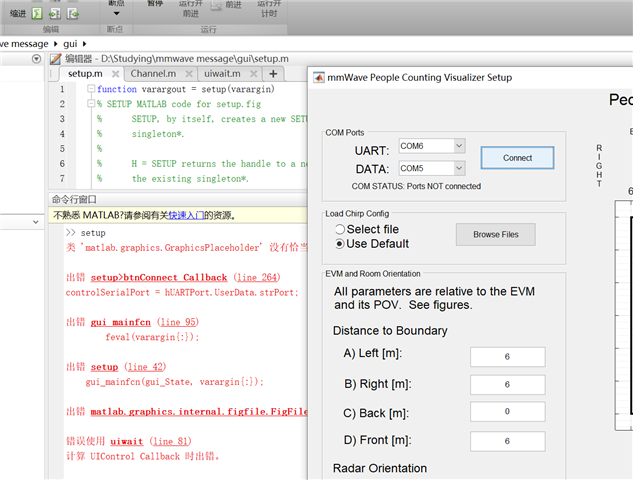Expand the left panel chevron dropdown
The width and height of the screenshot is (633, 480).
[x=36, y=222]
